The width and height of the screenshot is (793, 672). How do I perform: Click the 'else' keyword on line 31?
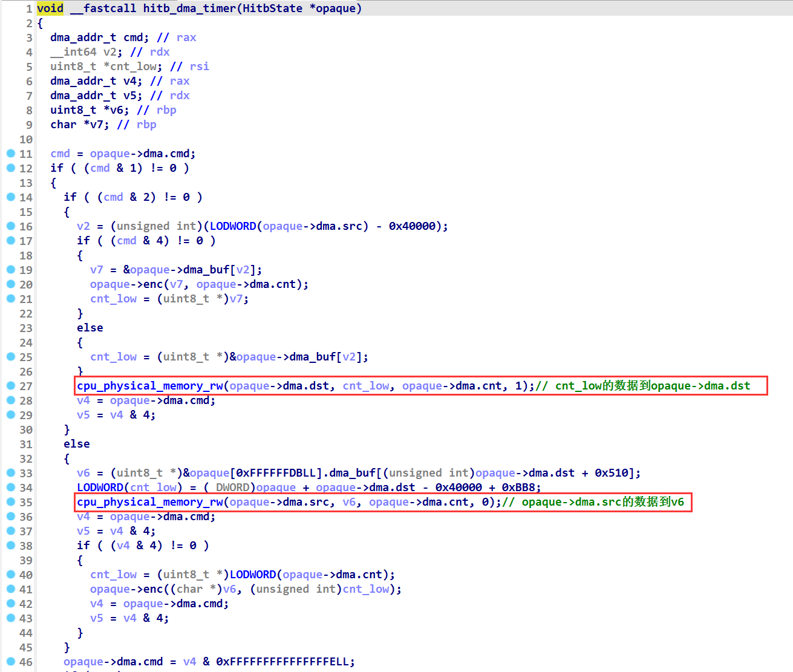pyautogui.click(x=77, y=444)
